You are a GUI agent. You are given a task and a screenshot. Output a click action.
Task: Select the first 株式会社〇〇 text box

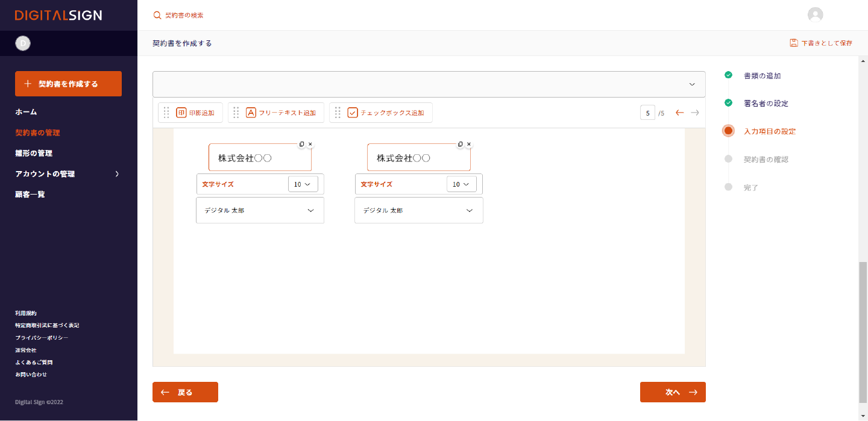coord(260,158)
